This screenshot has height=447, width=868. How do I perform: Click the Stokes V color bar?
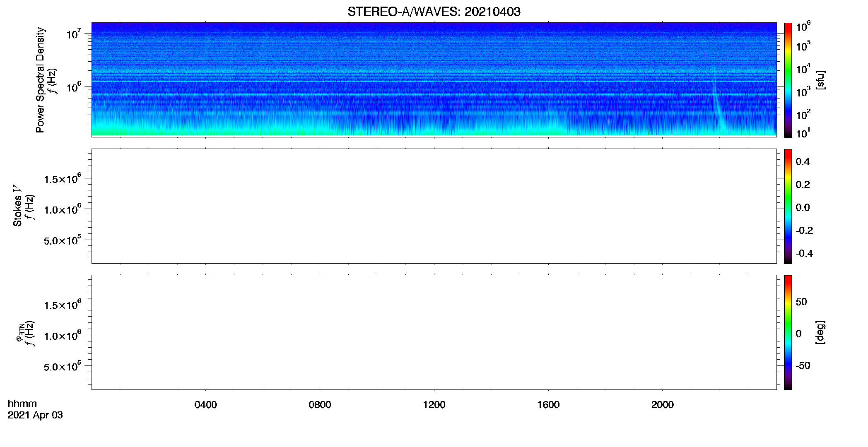click(788, 206)
